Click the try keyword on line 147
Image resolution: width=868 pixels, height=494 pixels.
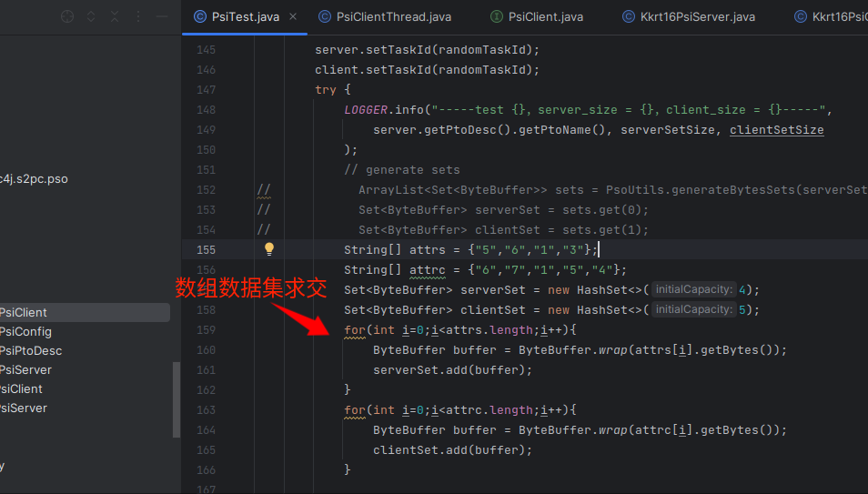[x=326, y=90]
